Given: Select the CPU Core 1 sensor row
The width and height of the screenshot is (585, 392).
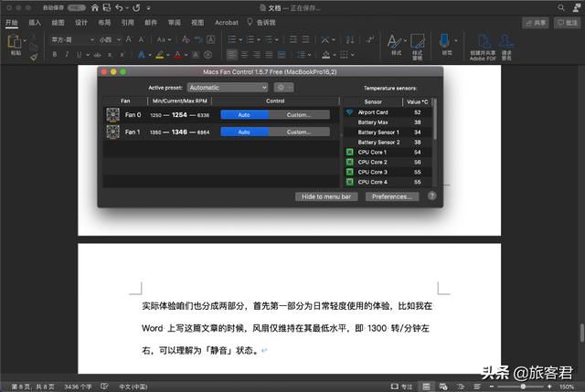Looking at the screenshot, I should tap(388, 153).
